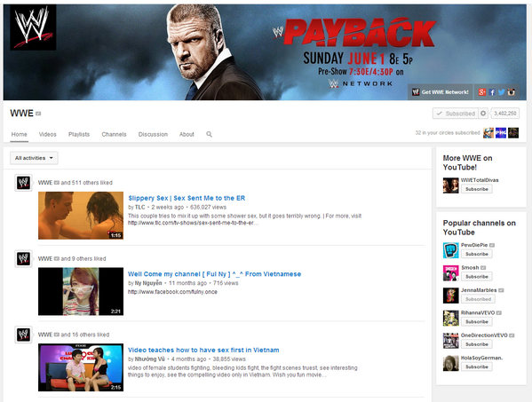Click the WWETotalDivas channel name
This screenshot has width=532, height=402.
click(480, 180)
